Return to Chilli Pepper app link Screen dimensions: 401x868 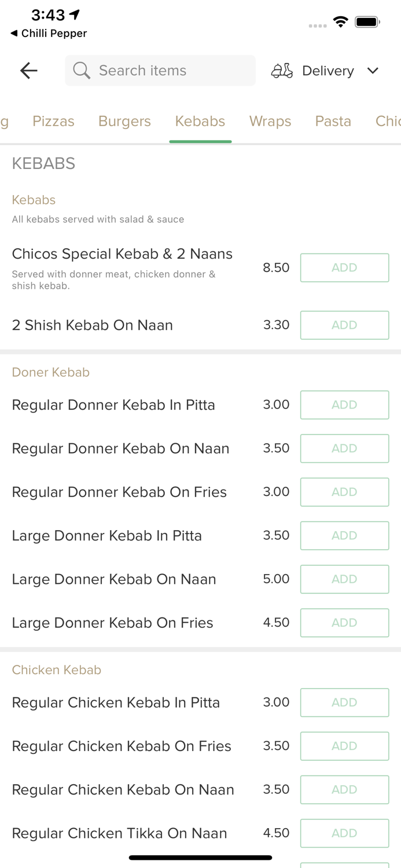(49, 34)
